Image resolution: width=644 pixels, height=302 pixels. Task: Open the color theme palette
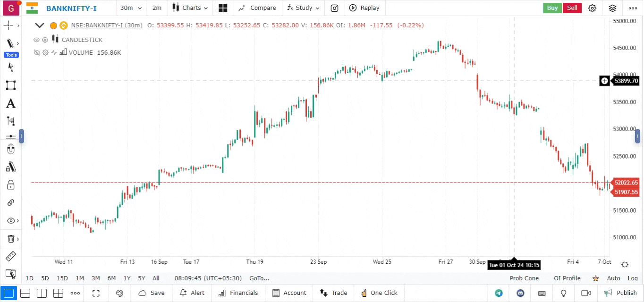(119, 293)
